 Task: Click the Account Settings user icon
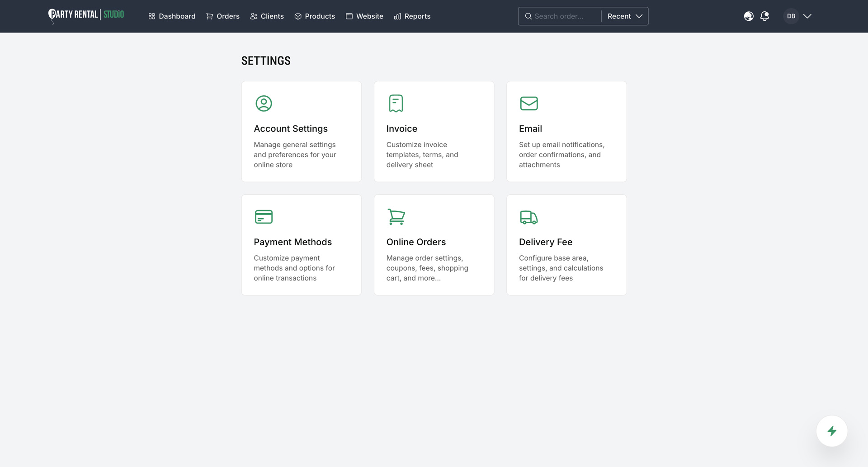(x=264, y=103)
